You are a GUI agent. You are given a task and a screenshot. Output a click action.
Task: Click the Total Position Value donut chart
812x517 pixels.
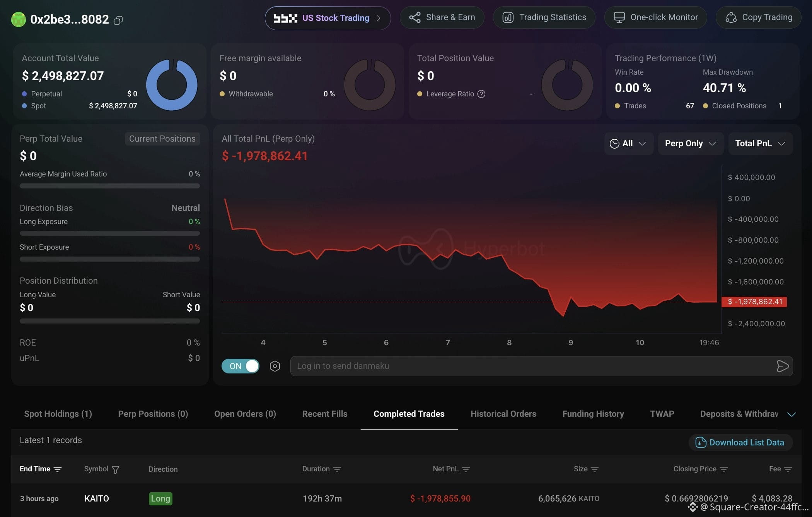pos(567,85)
